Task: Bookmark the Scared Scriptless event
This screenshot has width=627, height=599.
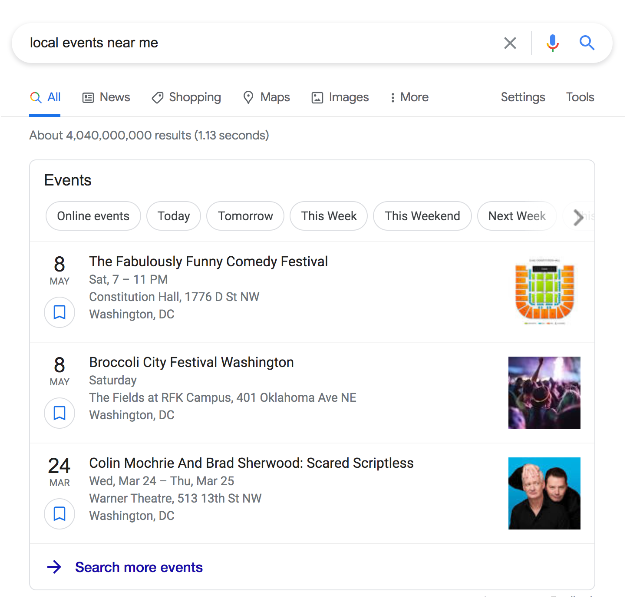Action: pos(60,514)
